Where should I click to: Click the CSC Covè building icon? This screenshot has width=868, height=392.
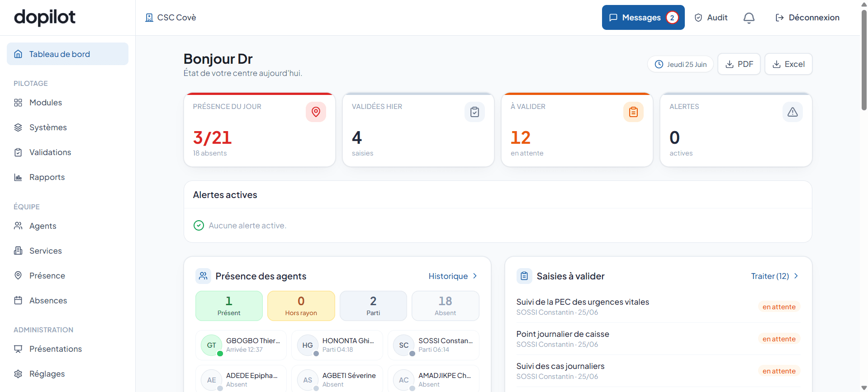(149, 18)
